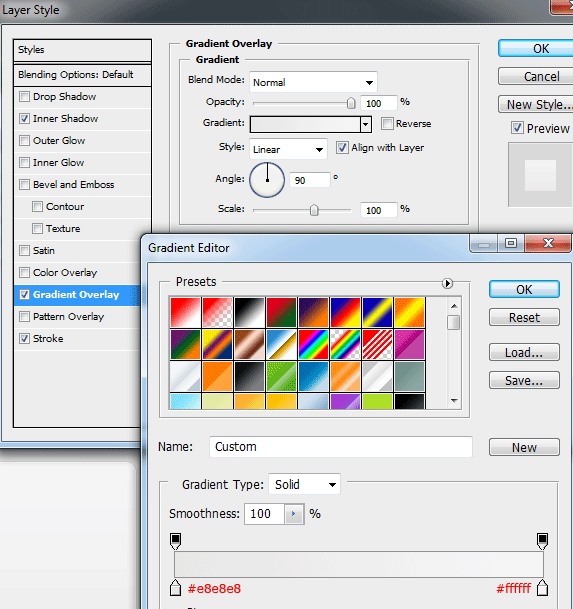Image resolution: width=573 pixels, height=609 pixels.
Task: Enable the Drop Shadow checkbox
Action: (24, 96)
